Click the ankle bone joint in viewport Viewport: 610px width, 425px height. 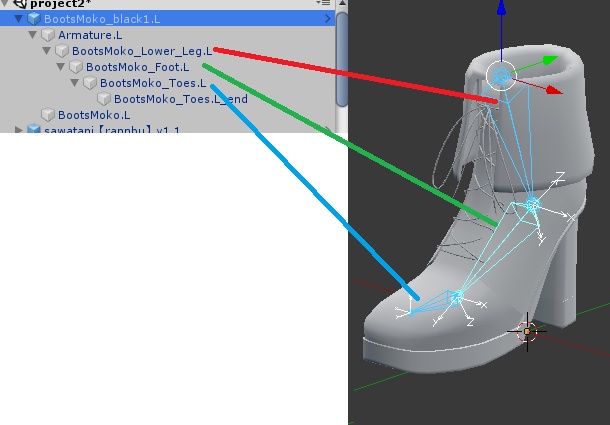(x=532, y=204)
